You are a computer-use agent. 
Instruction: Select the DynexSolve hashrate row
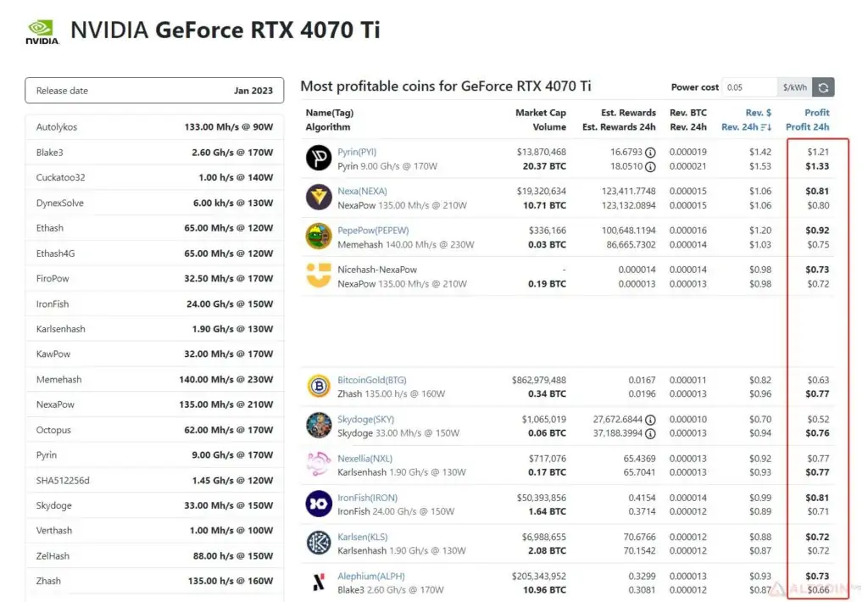[154, 203]
